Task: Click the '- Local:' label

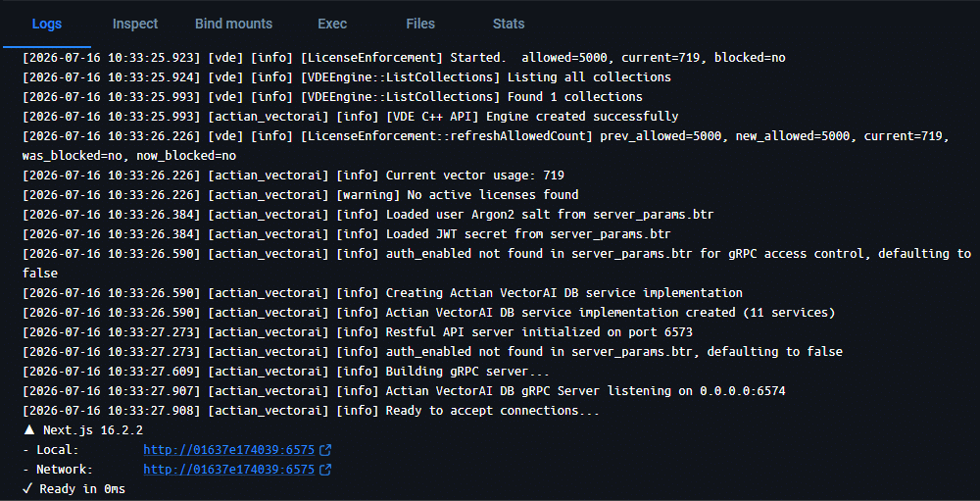Action: click(51, 450)
